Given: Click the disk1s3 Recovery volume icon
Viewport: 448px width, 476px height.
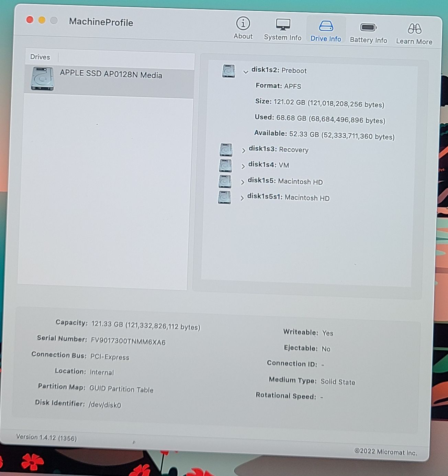Looking at the screenshot, I should click(x=226, y=150).
